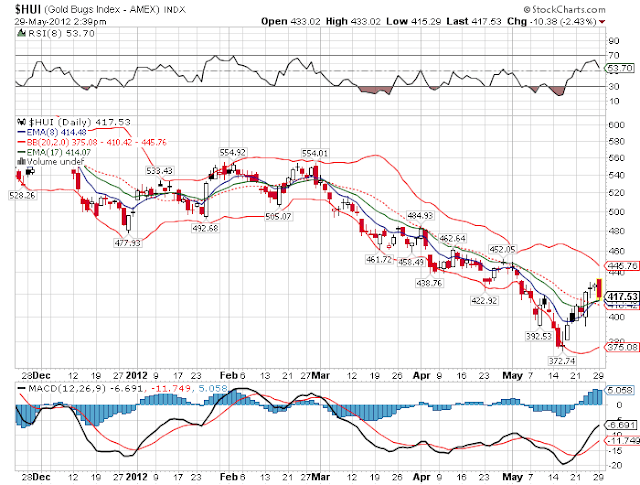Screen dimensions: 640x485
Task: Click the 422.92 price label
Action: tap(484, 300)
